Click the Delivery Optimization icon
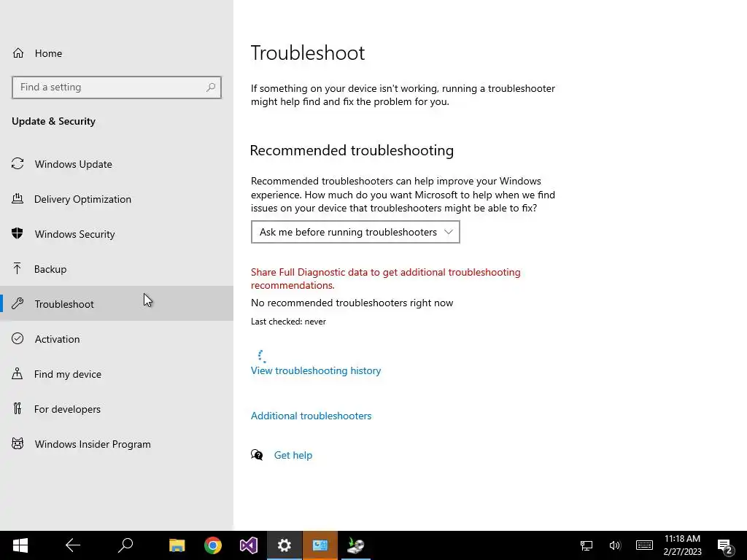 pyautogui.click(x=18, y=198)
